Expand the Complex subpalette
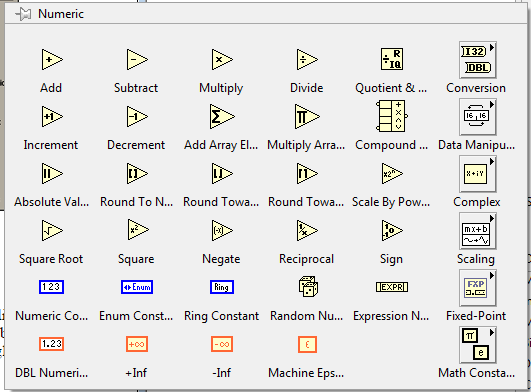531x392 pixels. tap(477, 174)
